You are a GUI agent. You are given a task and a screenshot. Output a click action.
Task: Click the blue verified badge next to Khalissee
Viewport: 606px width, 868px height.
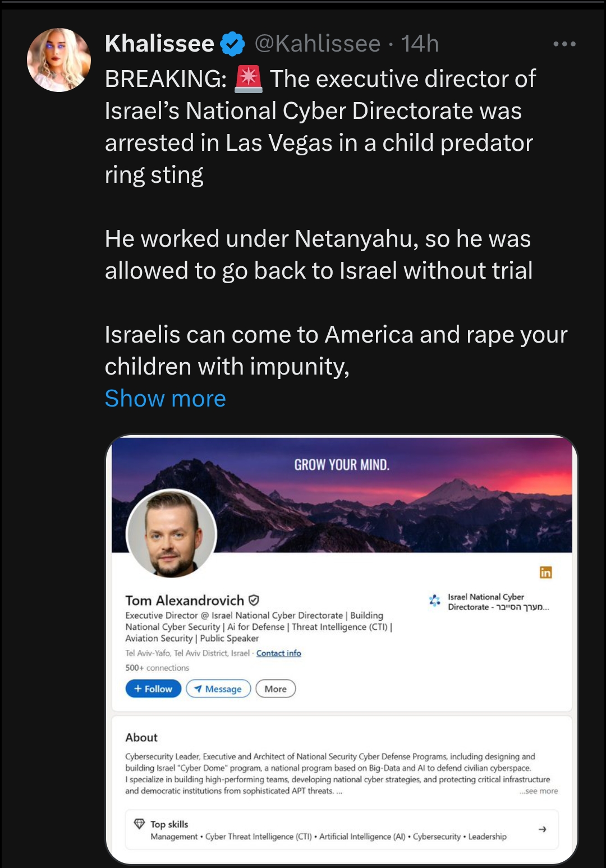tap(232, 44)
